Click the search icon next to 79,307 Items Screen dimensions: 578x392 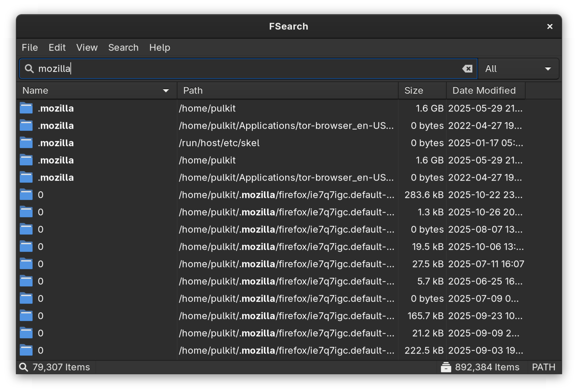[24, 367]
